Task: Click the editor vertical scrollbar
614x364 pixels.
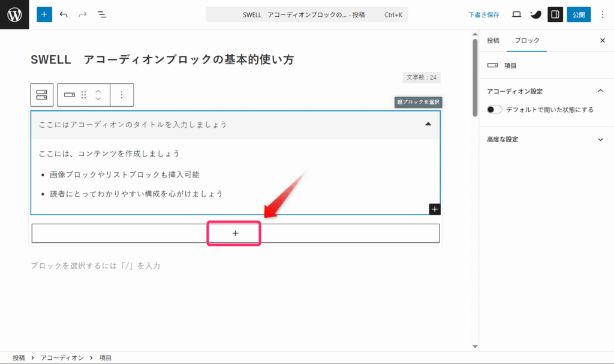Action: (x=475, y=77)
